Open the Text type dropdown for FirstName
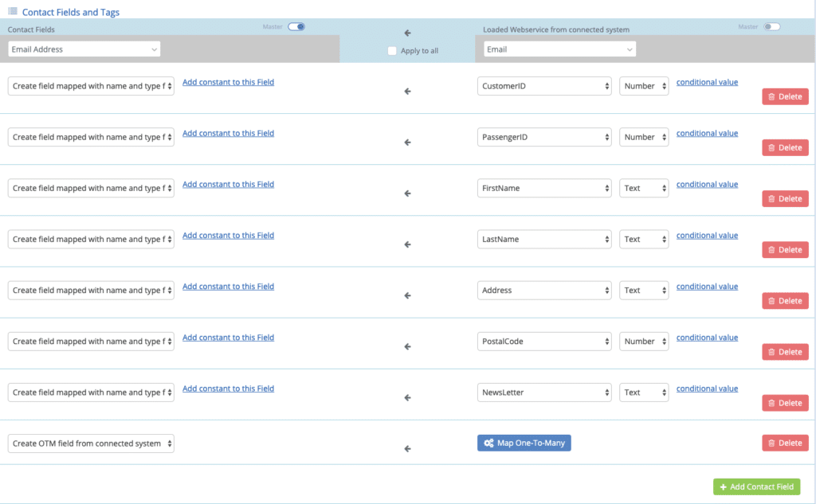 (x=644, y=188)
